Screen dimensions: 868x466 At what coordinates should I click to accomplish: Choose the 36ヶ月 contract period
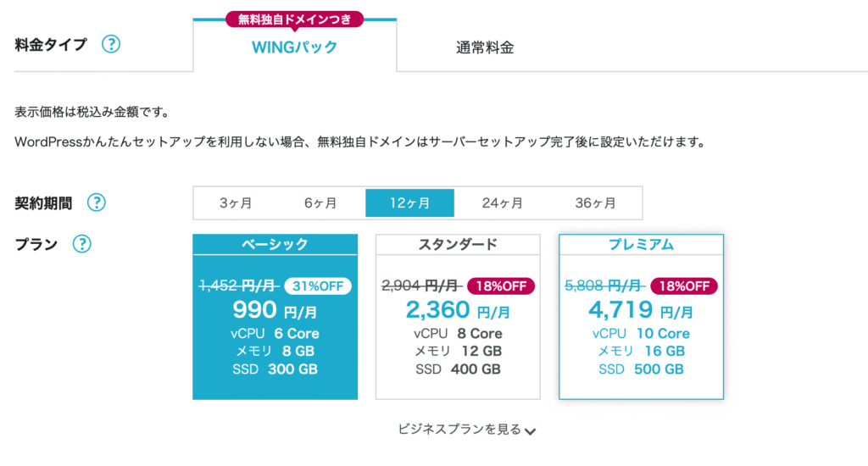(596, 203)
